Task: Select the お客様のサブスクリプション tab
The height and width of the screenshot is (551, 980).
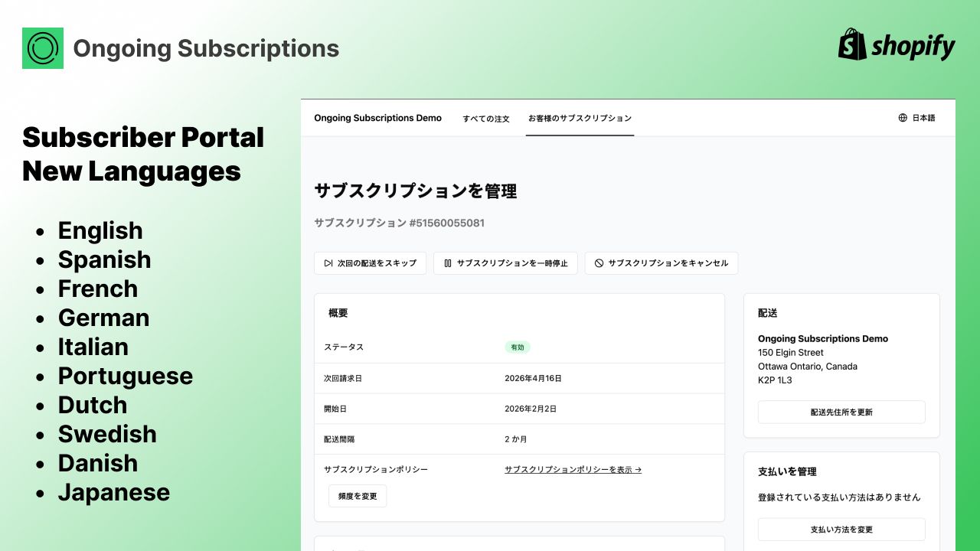Action: 580,119
